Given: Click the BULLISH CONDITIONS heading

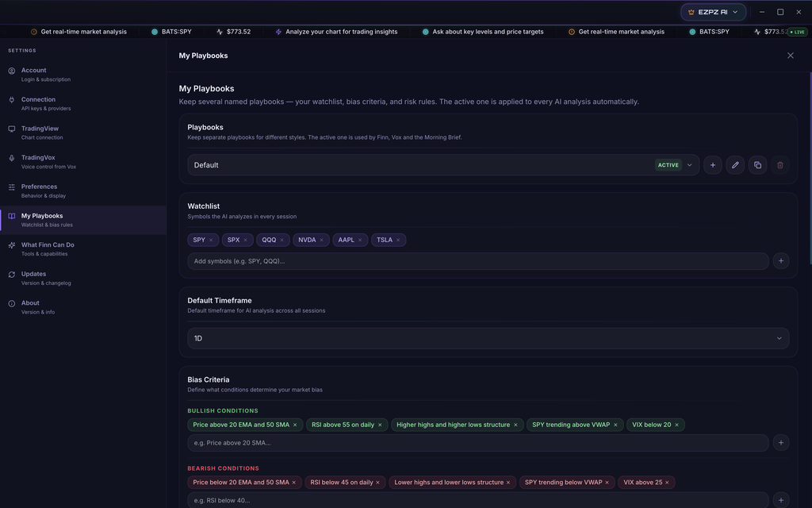Looking at the screenshot, I should (223, 410).
